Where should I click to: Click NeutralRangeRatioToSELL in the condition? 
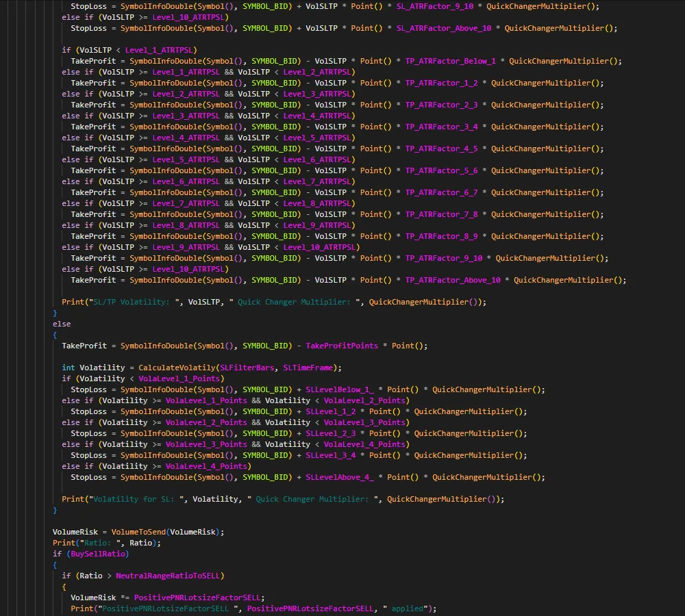pos(170,576)
